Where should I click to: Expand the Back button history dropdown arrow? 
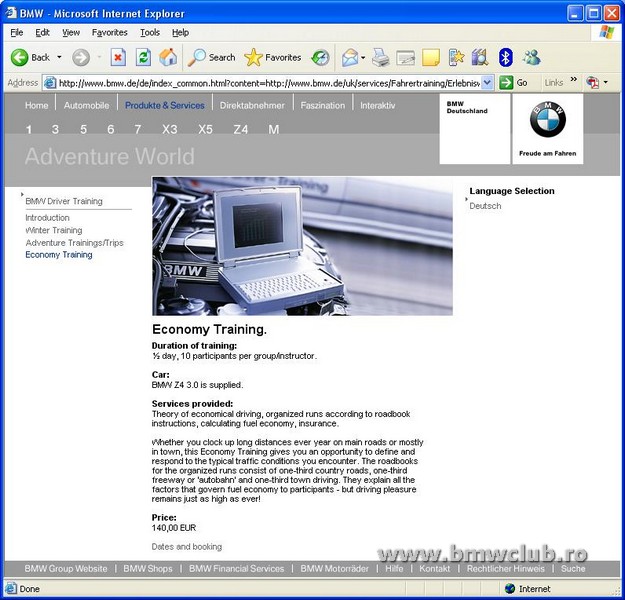coord(59,58)
